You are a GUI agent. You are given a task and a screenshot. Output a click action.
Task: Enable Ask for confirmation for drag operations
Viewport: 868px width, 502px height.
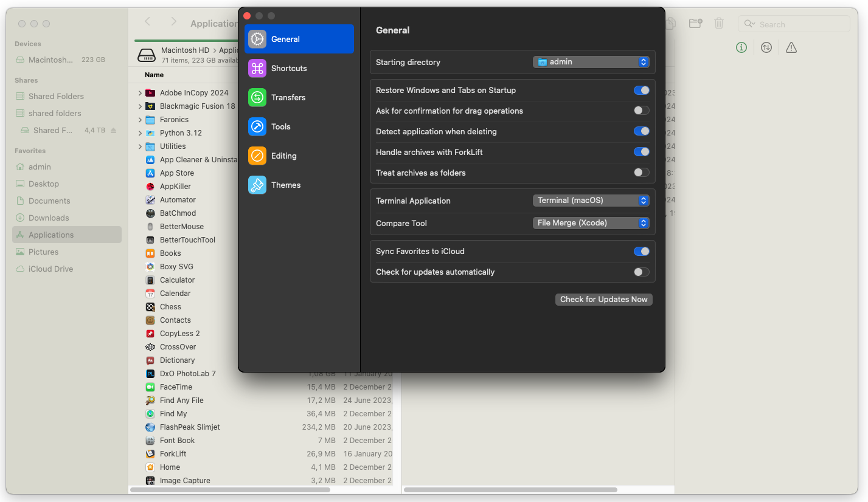pyautogui.click(x=641, y=111)
